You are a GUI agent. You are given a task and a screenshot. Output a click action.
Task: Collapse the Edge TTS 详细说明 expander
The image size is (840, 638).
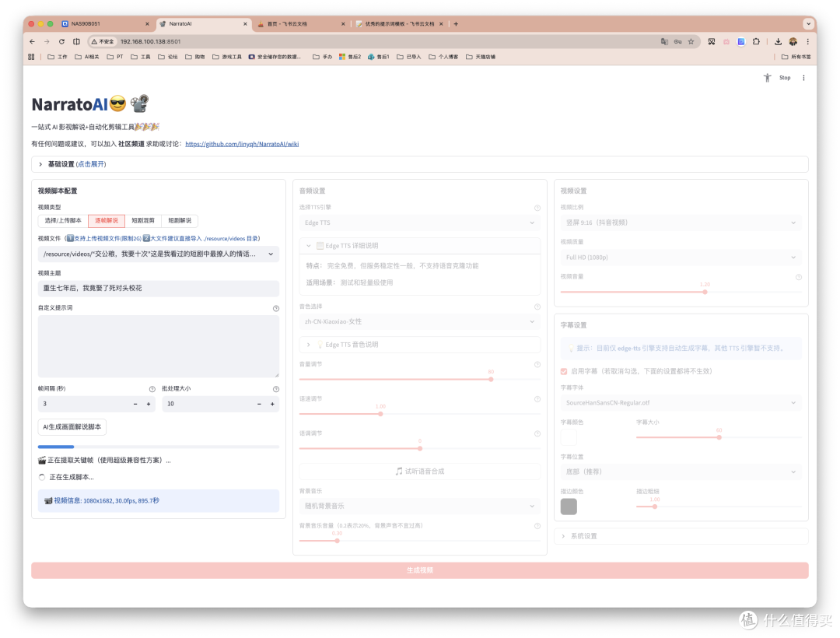[x=419, y=246]
